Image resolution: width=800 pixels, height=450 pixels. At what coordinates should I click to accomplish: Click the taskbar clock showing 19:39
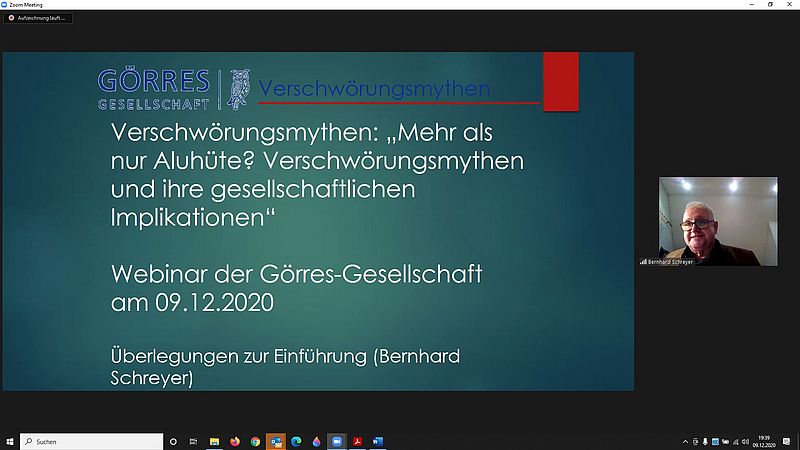point(764,441)
